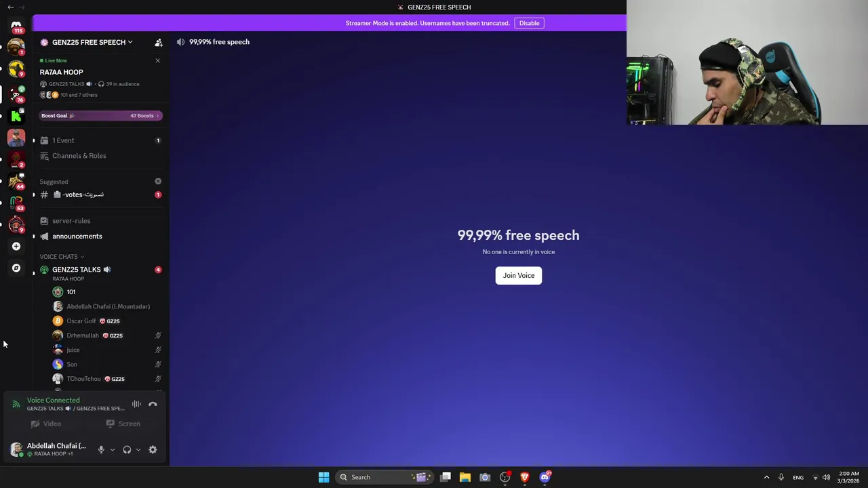
Task: Open File Explorer from taskbar
Action: [x=465, y=477]
